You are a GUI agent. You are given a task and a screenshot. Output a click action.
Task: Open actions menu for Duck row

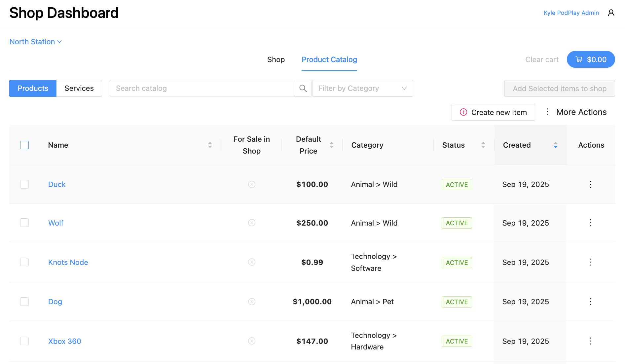[591, 184]
